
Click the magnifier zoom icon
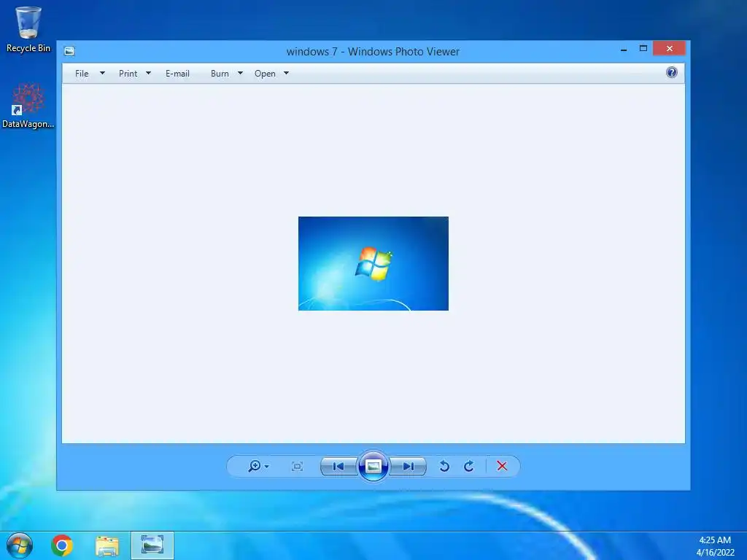pos(255,466)
